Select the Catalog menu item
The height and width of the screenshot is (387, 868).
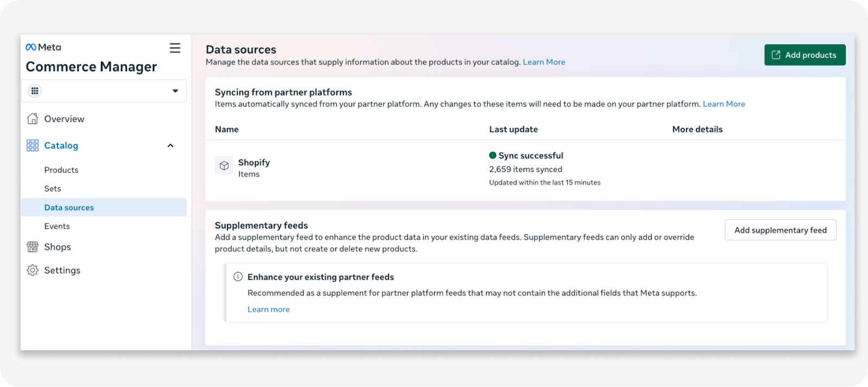coord(61,145)
